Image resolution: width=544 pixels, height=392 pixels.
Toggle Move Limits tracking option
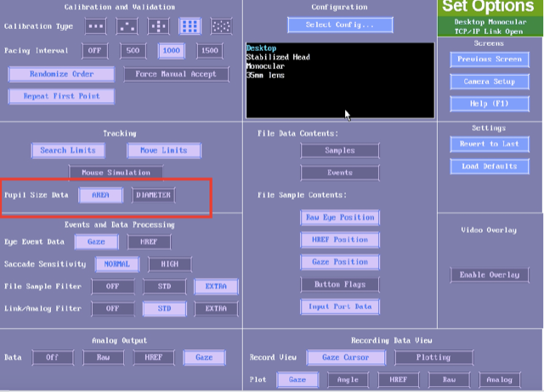tap(164, 151)
